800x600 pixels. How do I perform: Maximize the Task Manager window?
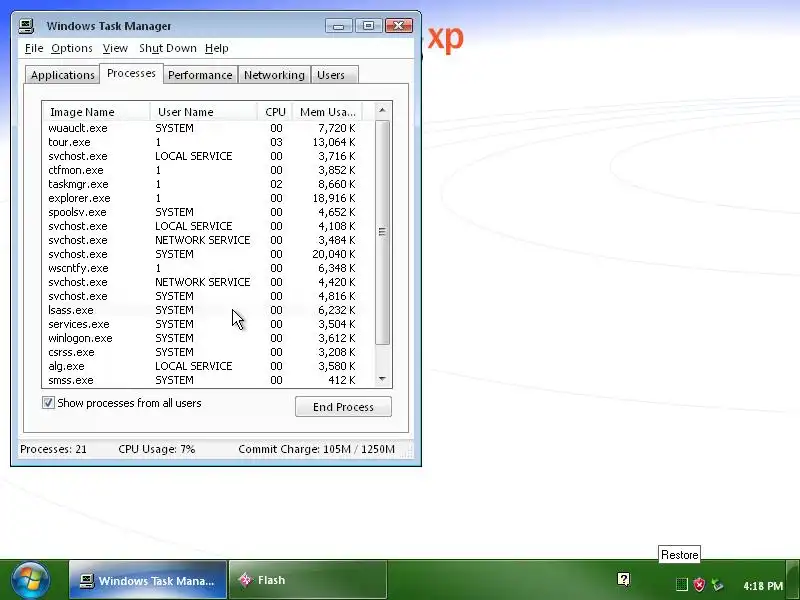pos(368,26)
